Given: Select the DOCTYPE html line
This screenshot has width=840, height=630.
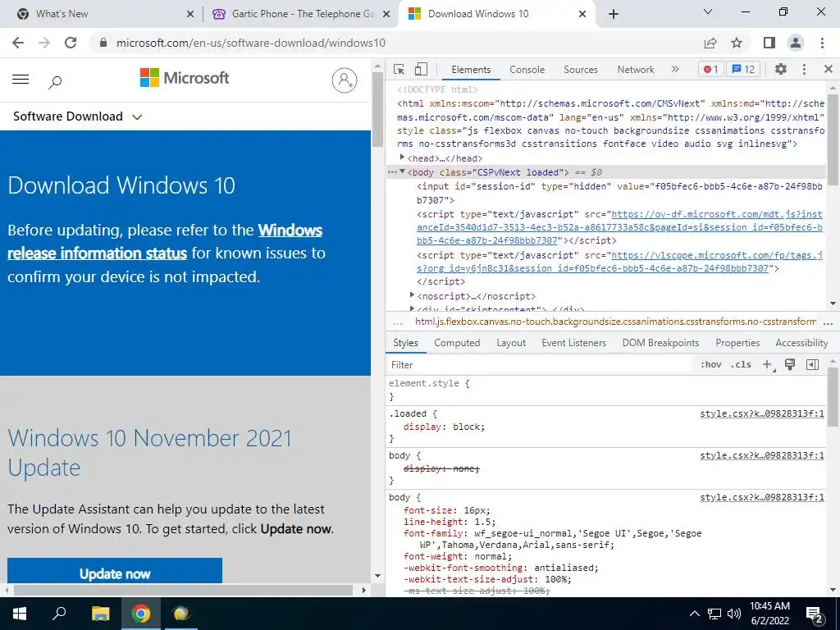Looking at the screenshot, I should (x=437, y=89).
